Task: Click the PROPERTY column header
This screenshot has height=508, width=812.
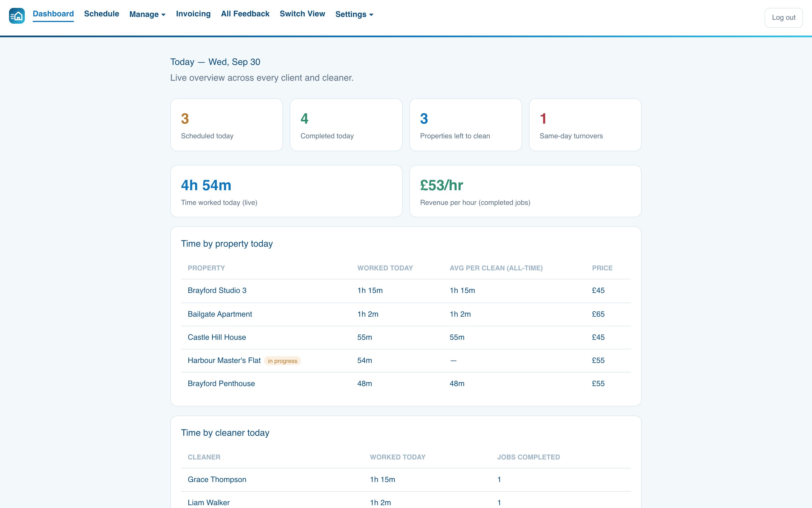Action: [x=206, y=268]
